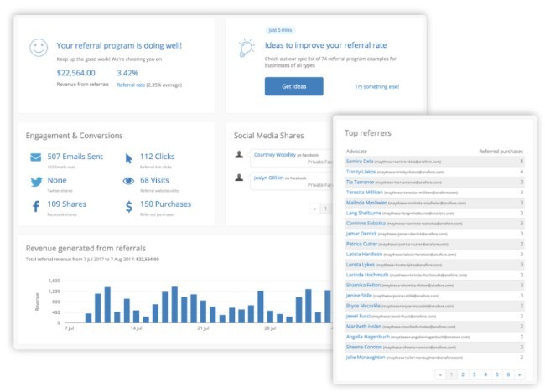
Task: Click the Twitter bird icon
Action: 36,182
